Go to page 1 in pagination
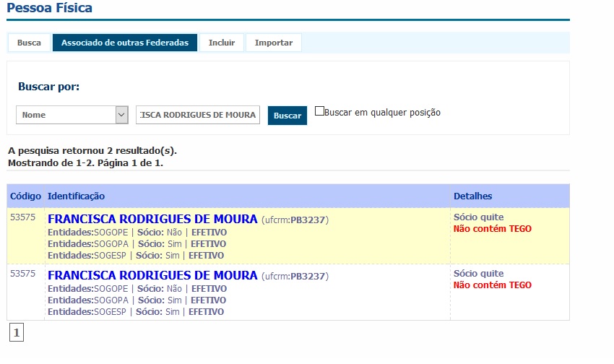Viewport: 614px width, 364px height. [17, 332]
